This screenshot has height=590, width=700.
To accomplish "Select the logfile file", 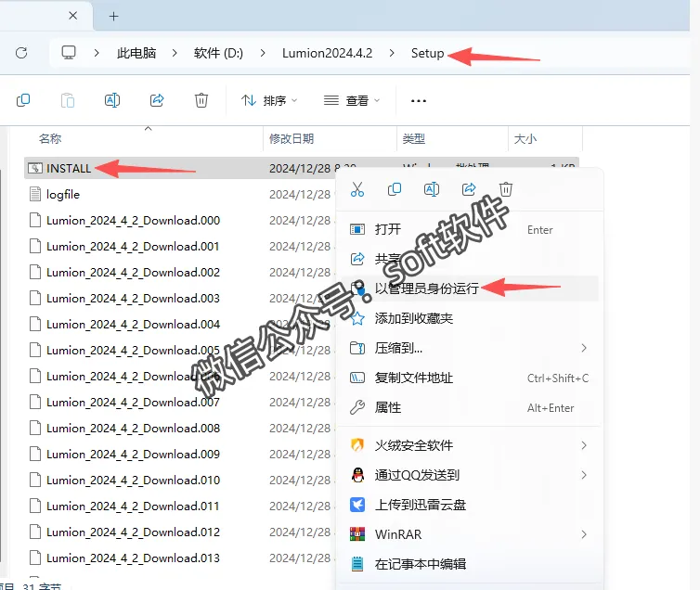I will pyautogui.click(x=63, y=195).
